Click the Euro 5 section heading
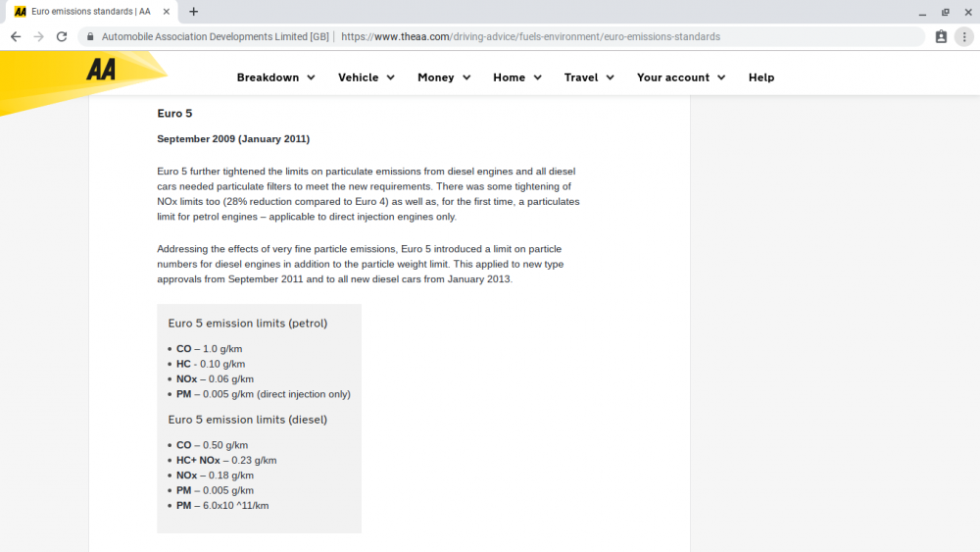Viewport: 980px width, 552px height. (x=174, y=113)
